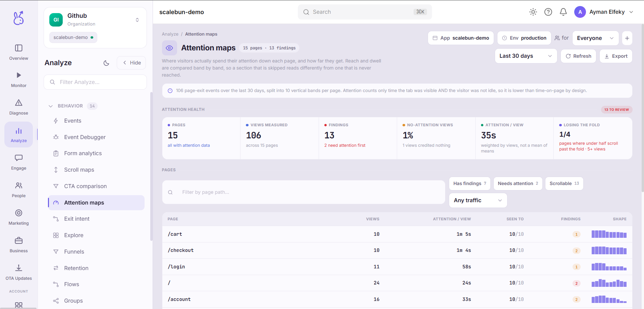This screenshot has width=644, height=309.
Task: Open the Everyone audience dropdown
Action: (x=595, y=38)
